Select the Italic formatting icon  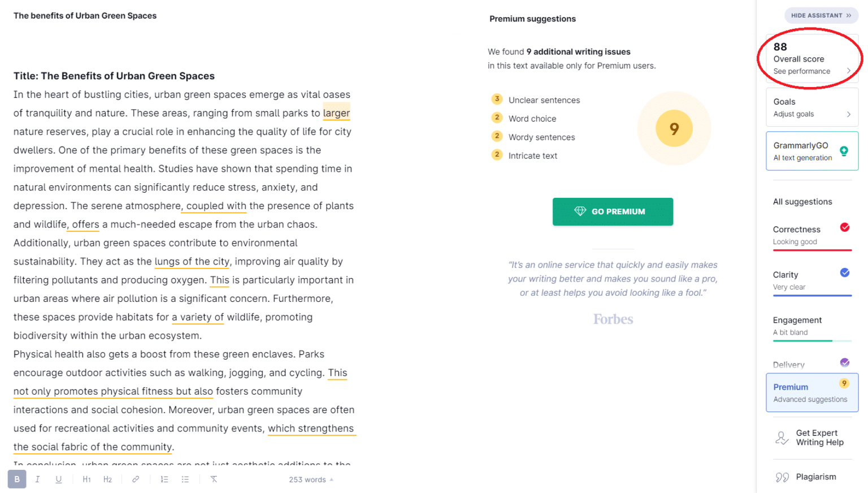(37, 479)
